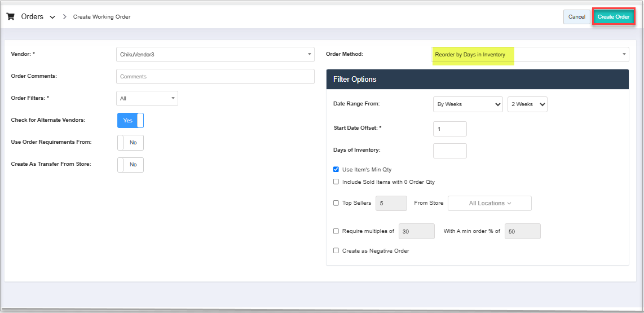Open the By Weeks date range dropdown

[x=467, y=104]
